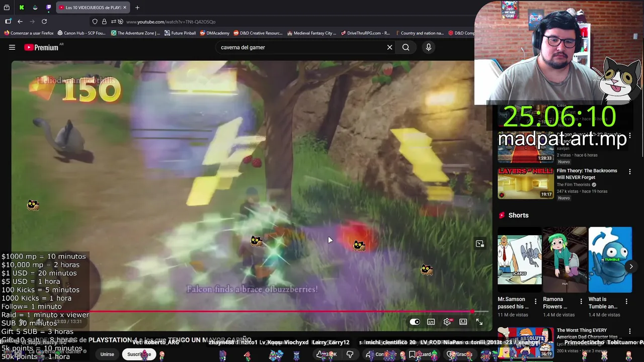644x362 pixels.
Task: Show more Shorts with next arrow
Action: point(631,266)
